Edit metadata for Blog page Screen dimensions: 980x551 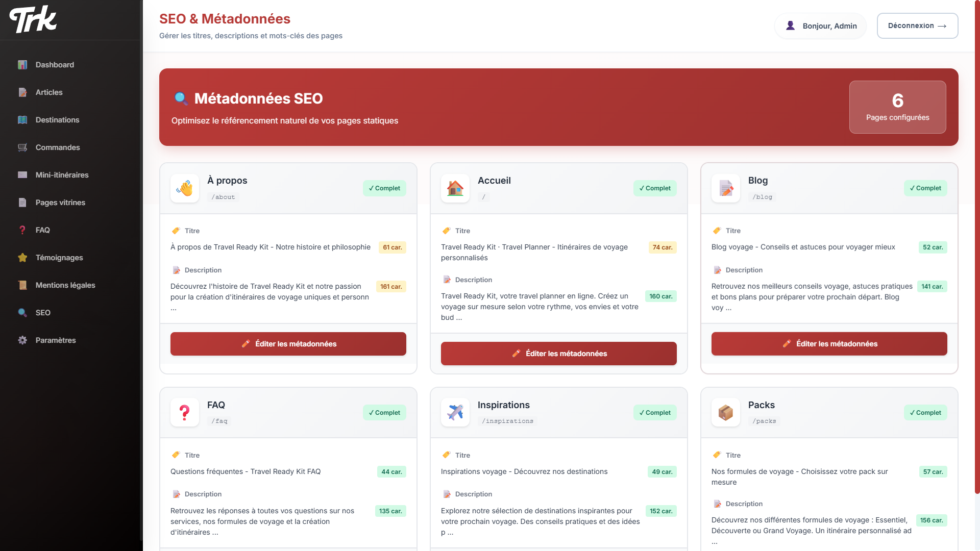click(829, 344)
